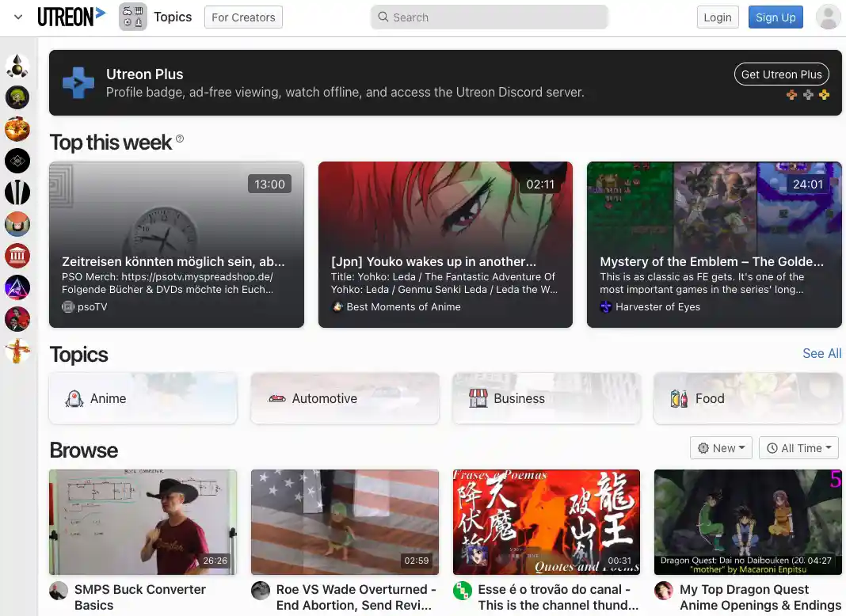Open the For Creators page

(x=243, y=17)
